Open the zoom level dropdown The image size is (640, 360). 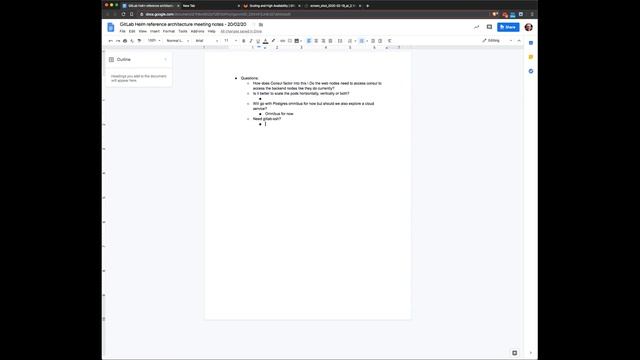[154, 41]
